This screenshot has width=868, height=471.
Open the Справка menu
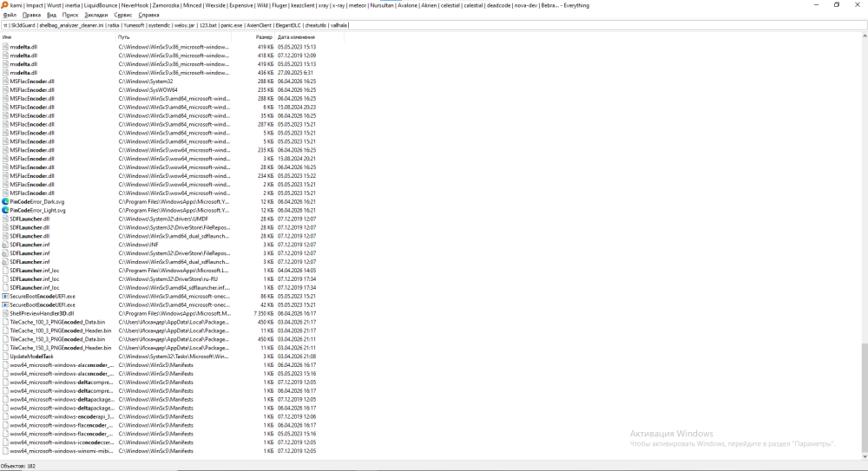pos(149,15)
